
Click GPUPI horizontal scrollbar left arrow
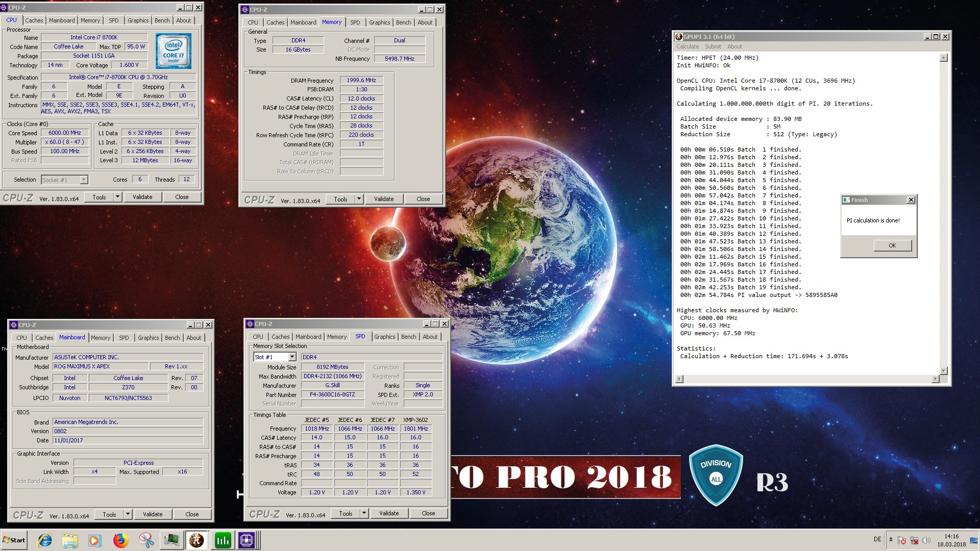pos(679,379)
